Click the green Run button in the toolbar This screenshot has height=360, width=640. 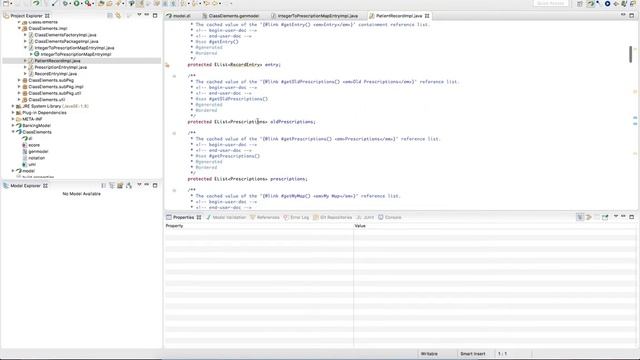tap(76, 4)
